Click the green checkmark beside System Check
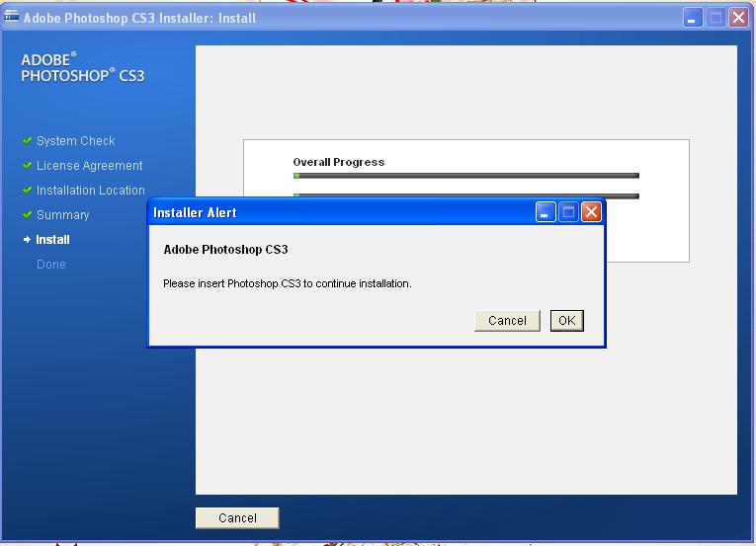The image size is (756, 546). point(28,141)
